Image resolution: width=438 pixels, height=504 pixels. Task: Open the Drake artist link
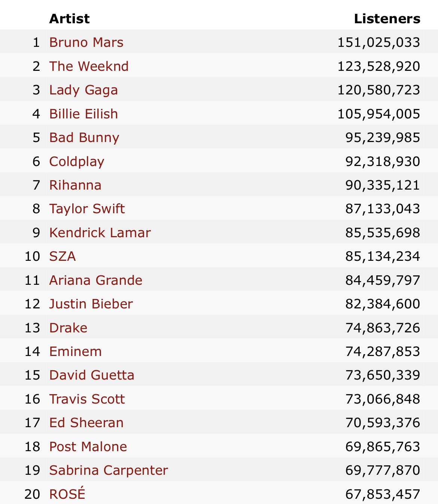(68, 328)
